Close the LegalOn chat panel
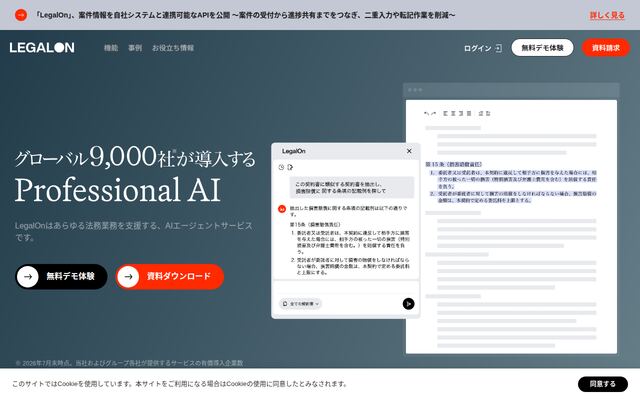This screenshot has height=400, width=640. 409,151
